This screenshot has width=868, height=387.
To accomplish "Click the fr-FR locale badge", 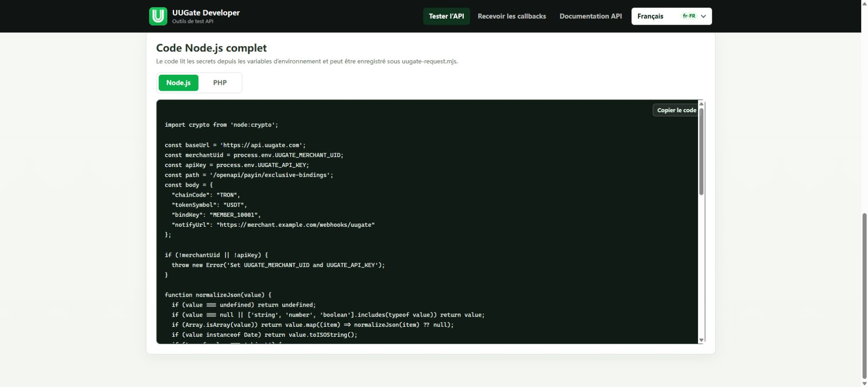I will 689,16.
